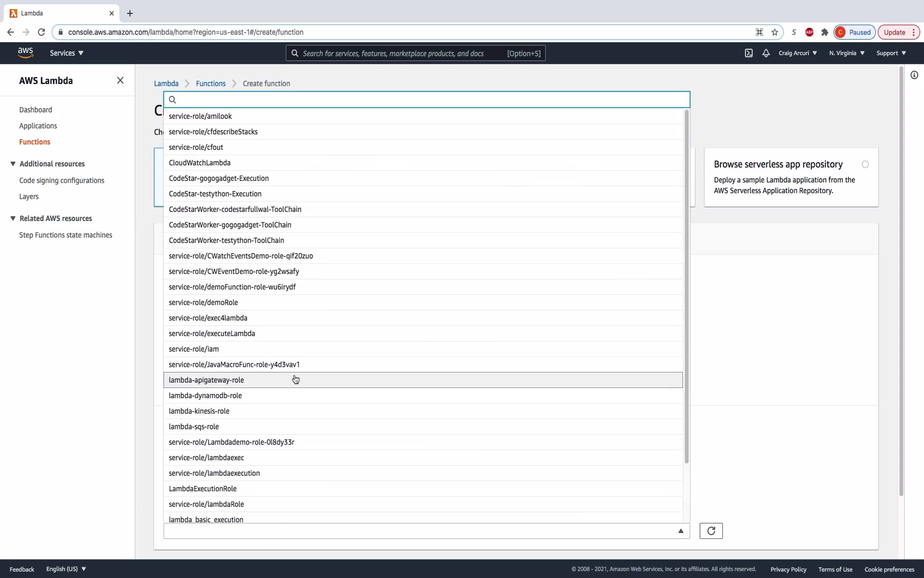This screenshot has width=924, height=578.
Task: Open Code signing configurations
Action: [62, 180]
